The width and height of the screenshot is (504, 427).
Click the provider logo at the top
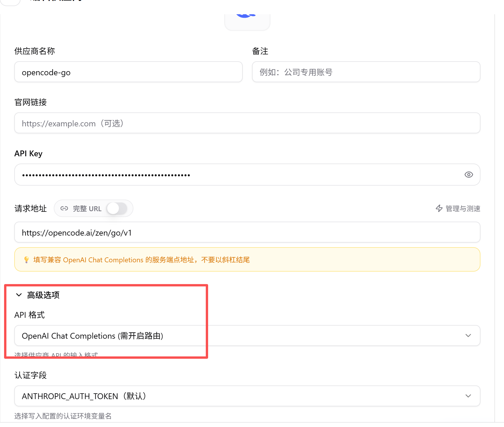pos(247,22)
